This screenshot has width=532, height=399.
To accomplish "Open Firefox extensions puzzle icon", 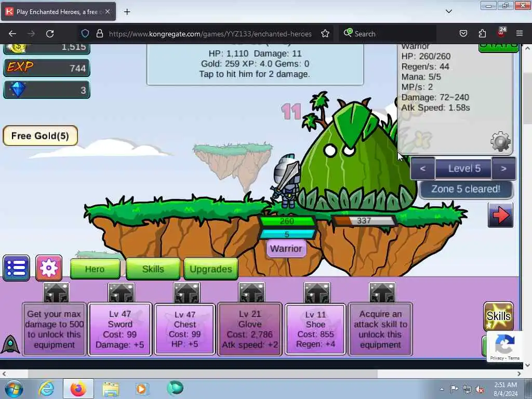I will 482,34.
